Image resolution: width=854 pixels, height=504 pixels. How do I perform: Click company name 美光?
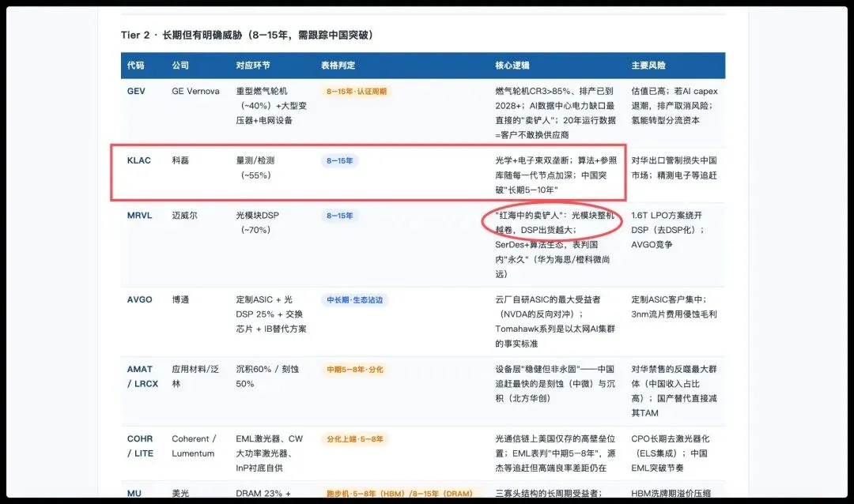pyautogui.click(x=180, y=494)
